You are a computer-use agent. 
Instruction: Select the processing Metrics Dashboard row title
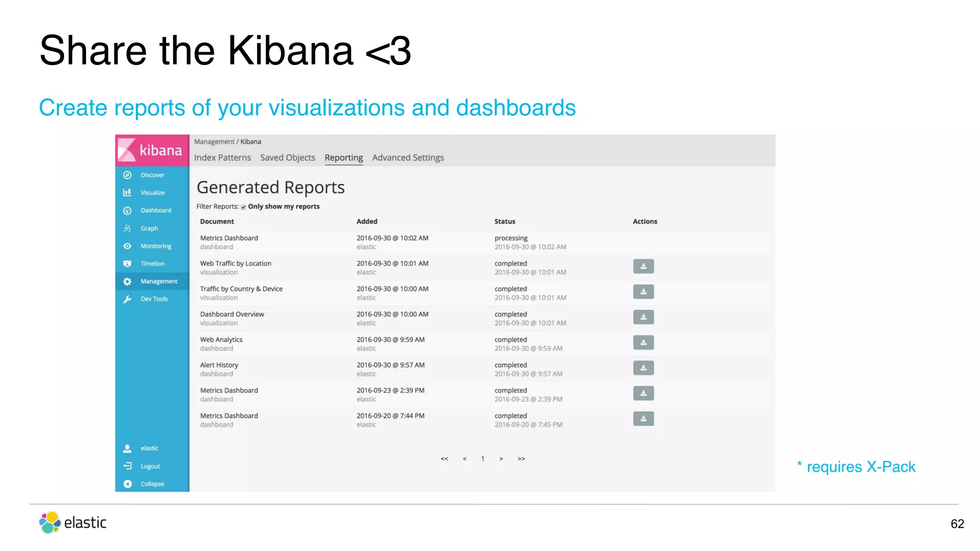click(229, 238)
